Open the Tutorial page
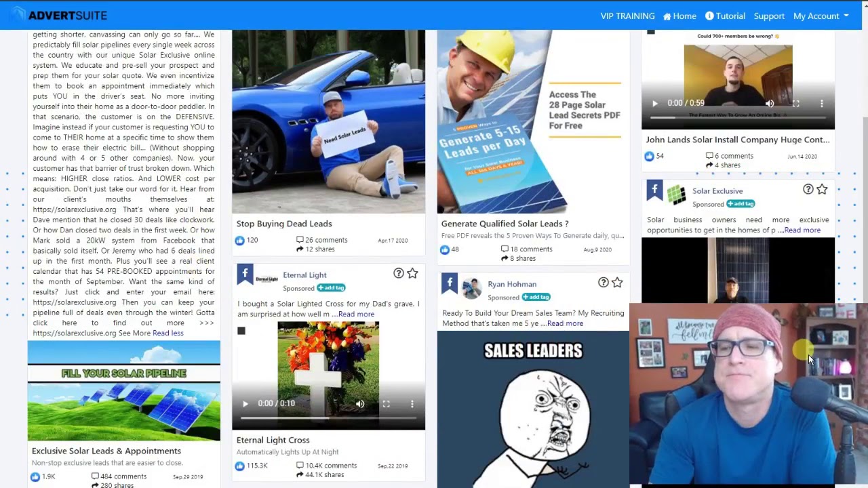The width and height of the screenshot is (868, 488). coord(725,16)
